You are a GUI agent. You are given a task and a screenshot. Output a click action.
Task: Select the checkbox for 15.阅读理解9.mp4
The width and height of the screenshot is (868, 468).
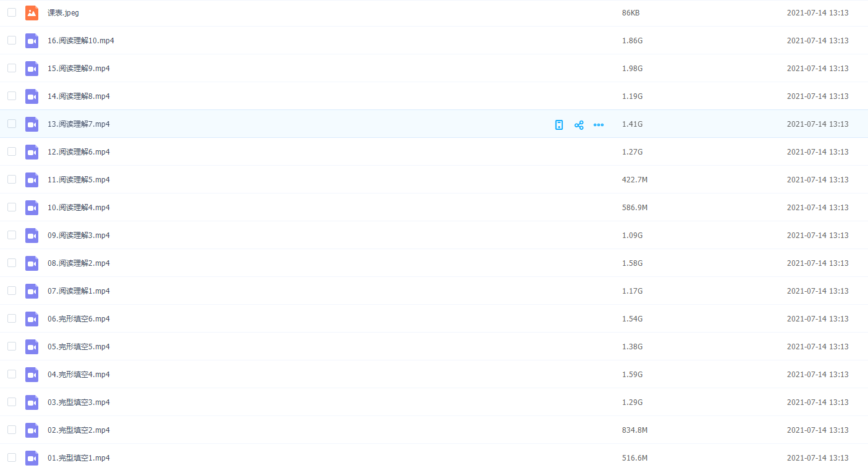pyautogui.click(x=12, y=68)
